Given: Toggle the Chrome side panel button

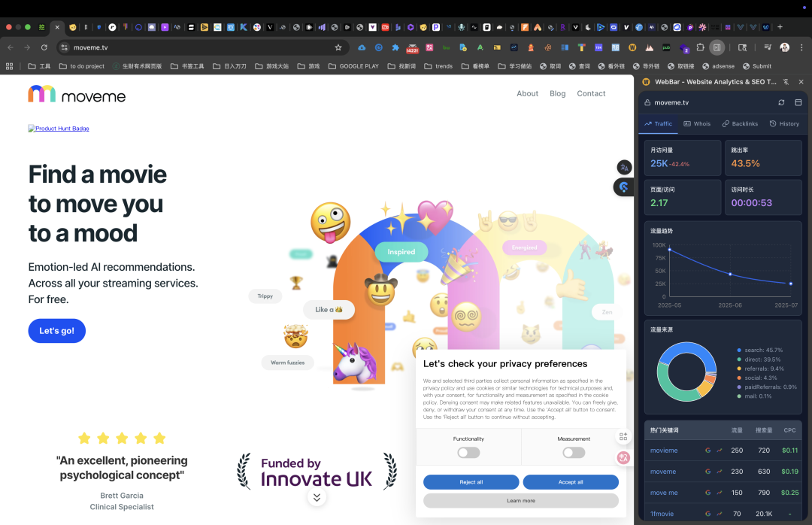Looking at the screenshot, I should tap(717, 47).
